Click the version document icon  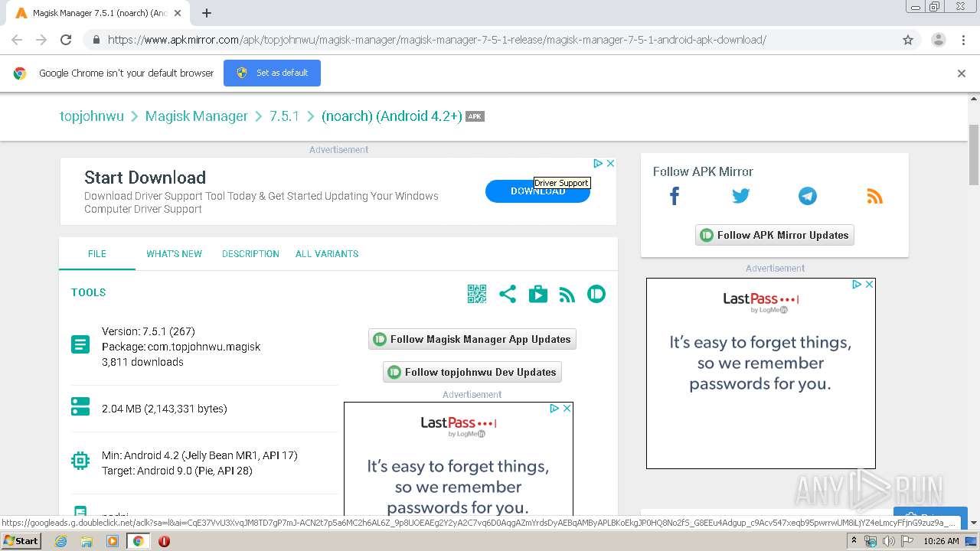pos(80,344)
